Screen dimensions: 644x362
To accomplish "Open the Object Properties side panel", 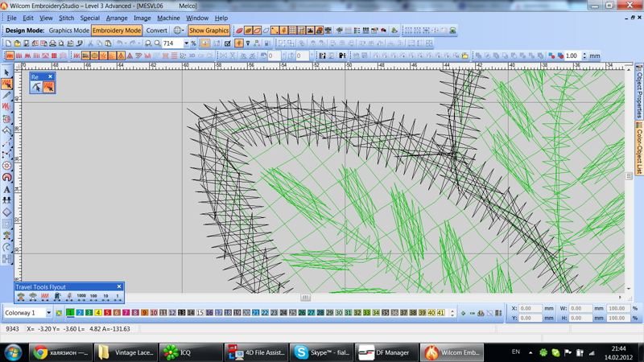I will pos(639,91).
